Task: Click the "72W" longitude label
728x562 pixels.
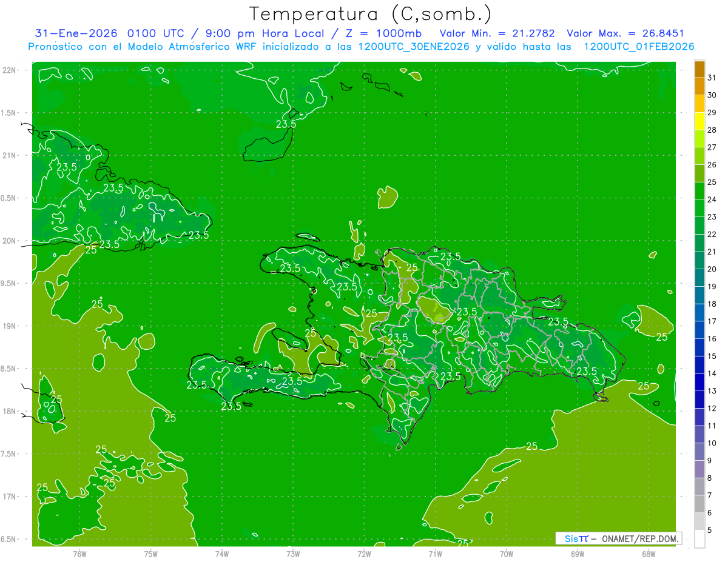Action: [x=364, y=554]
